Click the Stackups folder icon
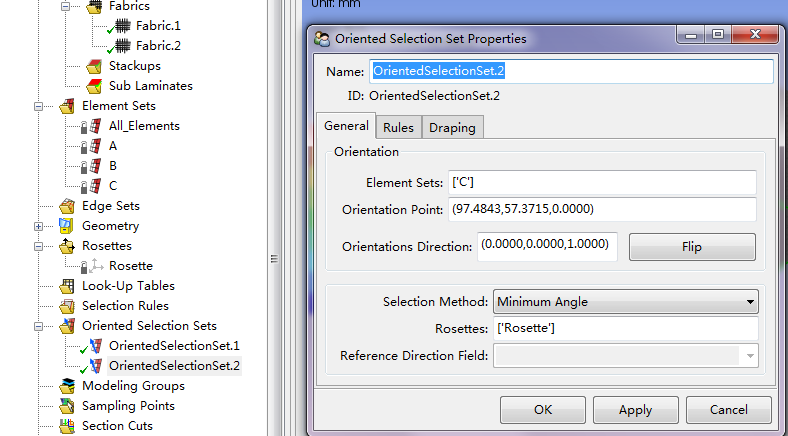Screen dimensions: 788x436 [94, 66]
